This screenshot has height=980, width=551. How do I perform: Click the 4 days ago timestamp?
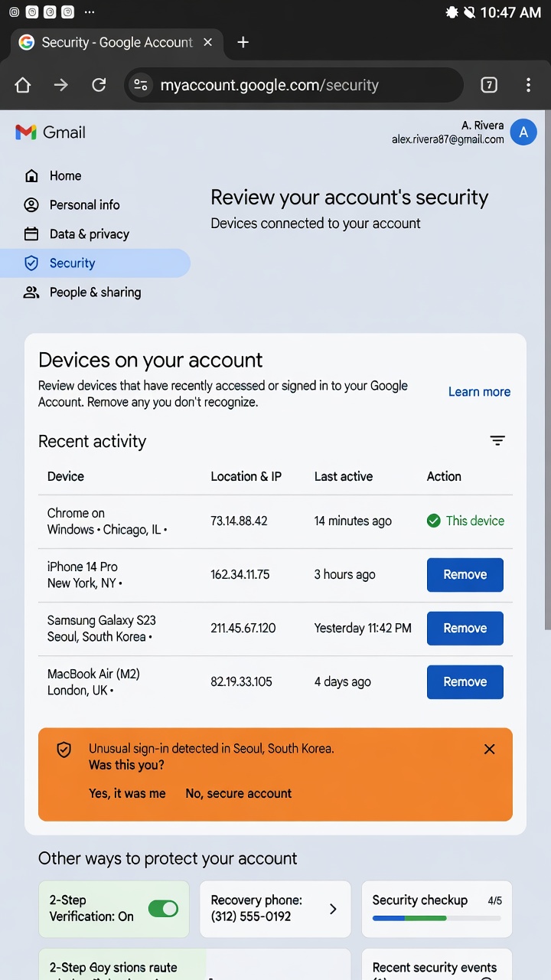(x=343, y=682)
